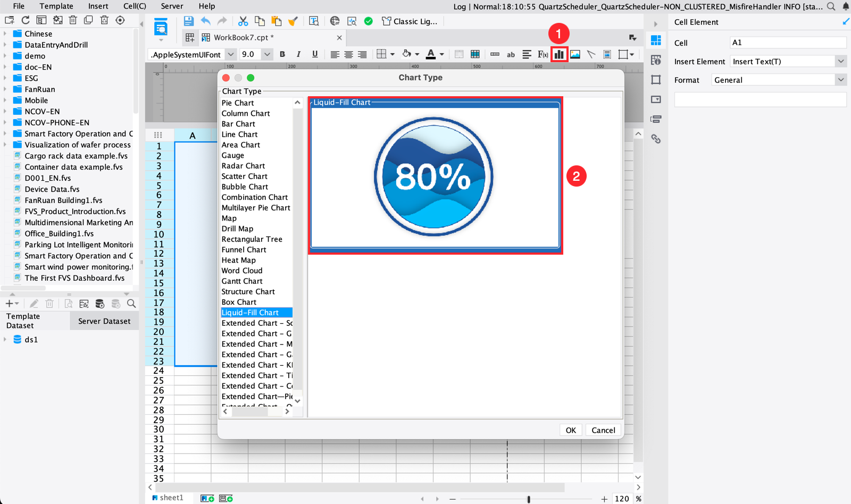The height and width of the screenshot is (504, 851).
Task: Open the Template menu
Action: [x=56, y=6]
